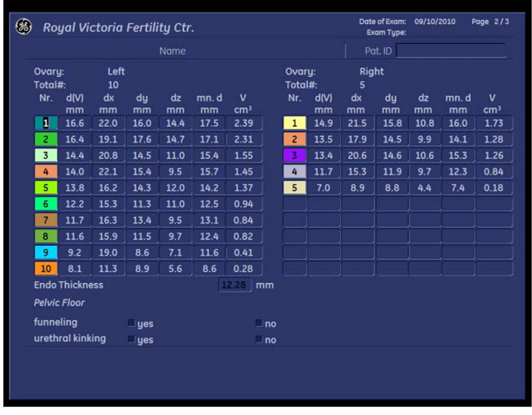
Task: Click the exam date 09/10/2010
Action: pos(435,21)
